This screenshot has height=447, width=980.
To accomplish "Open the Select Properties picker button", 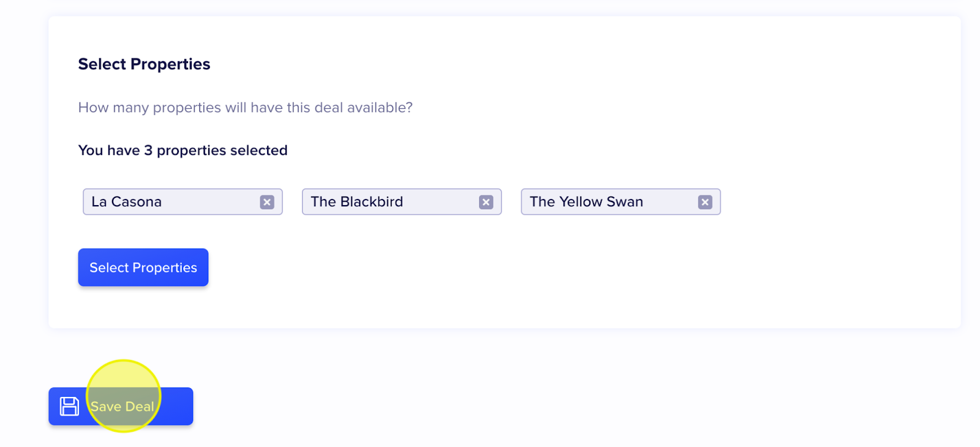I will tap(143, 268).
